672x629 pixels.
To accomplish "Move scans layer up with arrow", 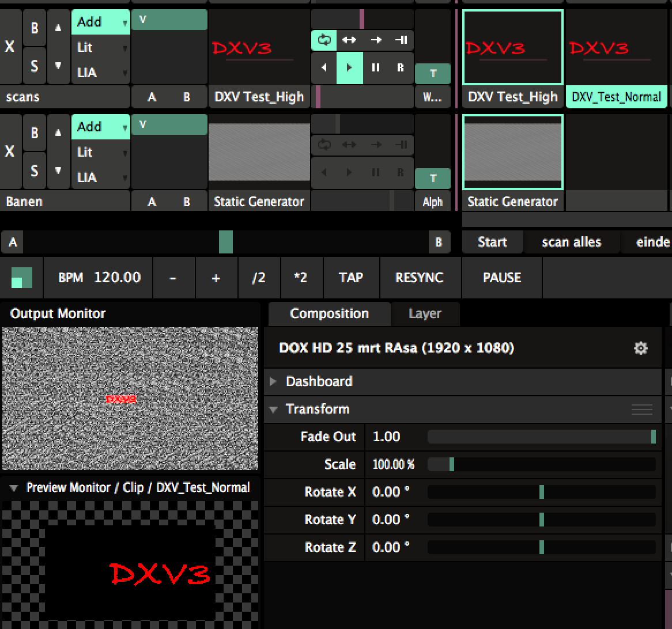I will point(58,28).
